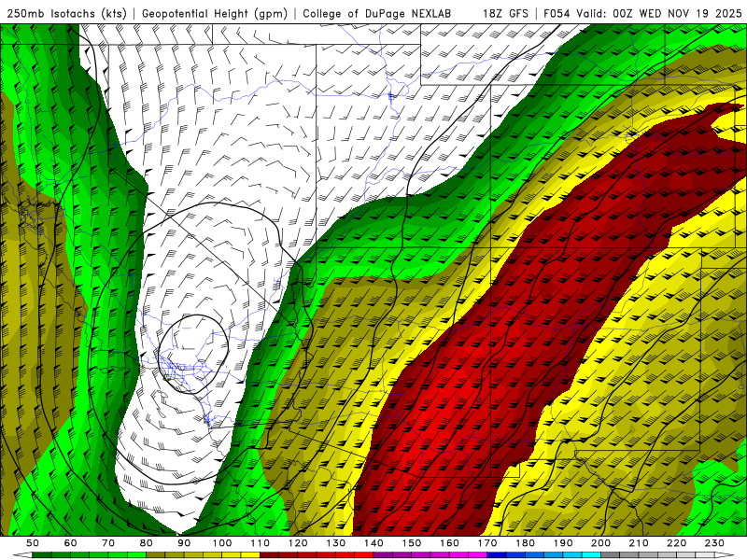Click the '120' colorbar label
This screenshot has width=747, height=560.
pyautogui.click(x=298, y=543)
